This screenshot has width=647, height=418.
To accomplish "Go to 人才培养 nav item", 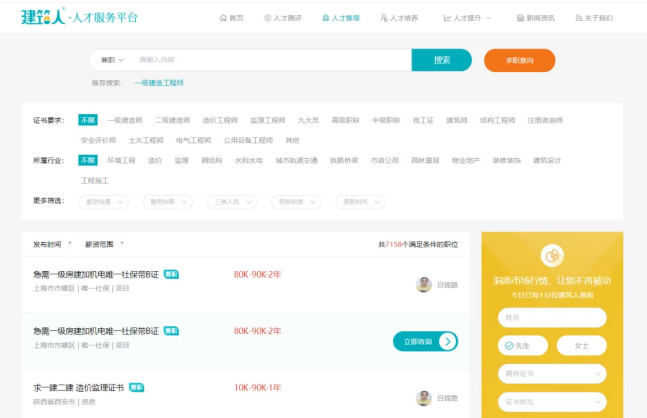I will coord(399,18).
